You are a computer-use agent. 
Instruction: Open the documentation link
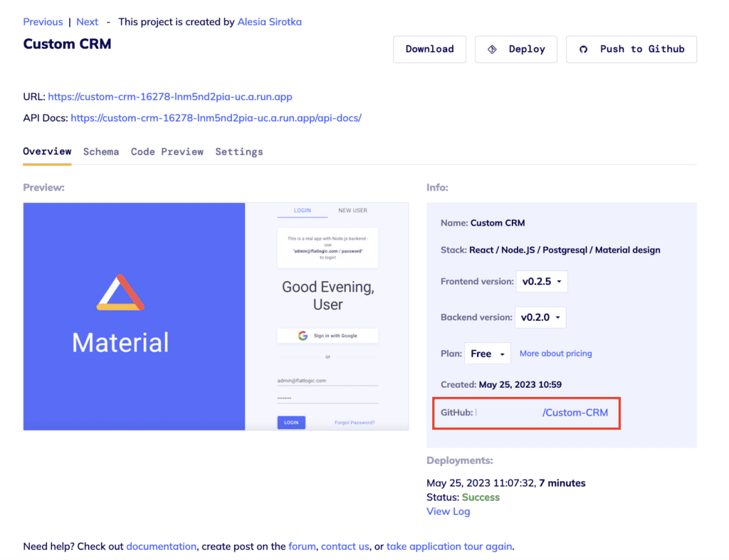[162, 546]
